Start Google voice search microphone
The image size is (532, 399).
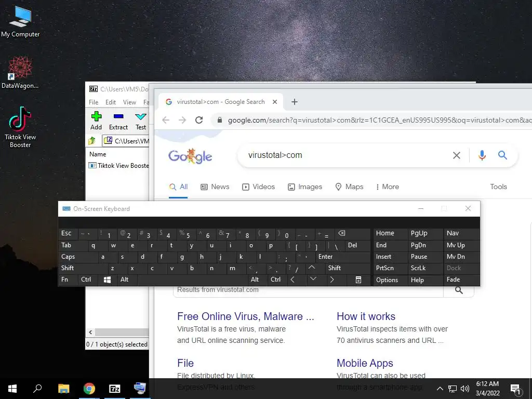pos(482,155)
